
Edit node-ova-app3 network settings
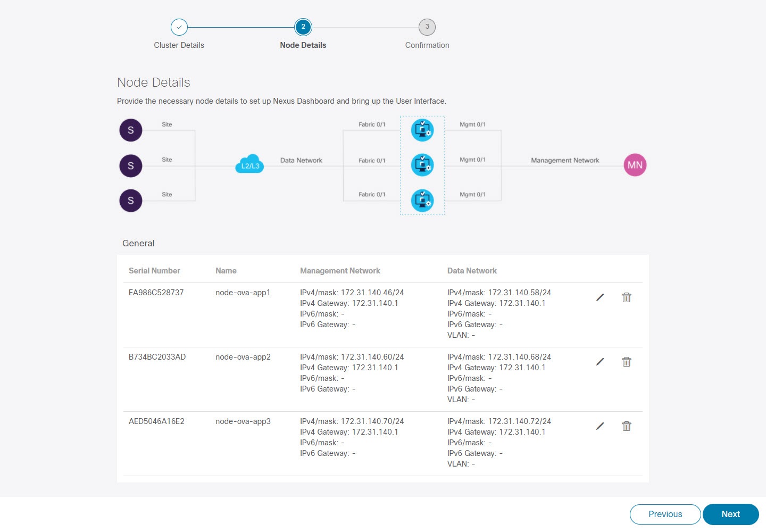pos(600,426)
